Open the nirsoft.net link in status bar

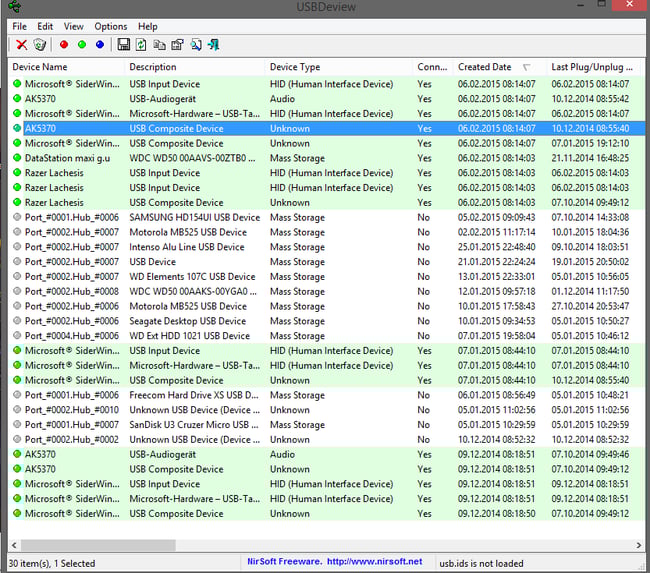(x=377, y=561)
